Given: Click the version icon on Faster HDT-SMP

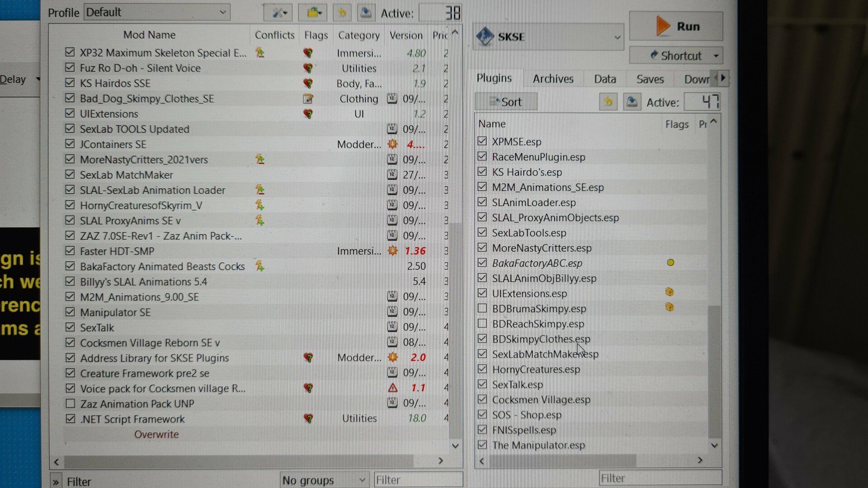Looking at the screenshot, I should 392,250.
